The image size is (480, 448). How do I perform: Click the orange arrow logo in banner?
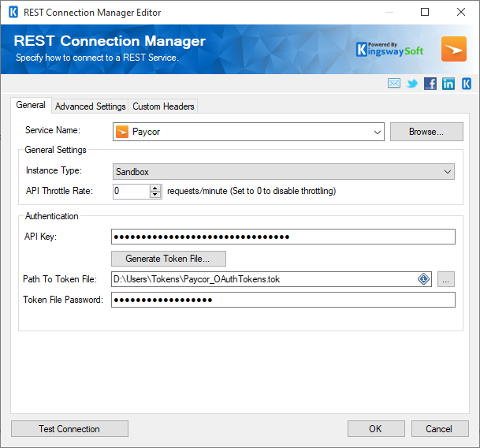click(454, 49)
